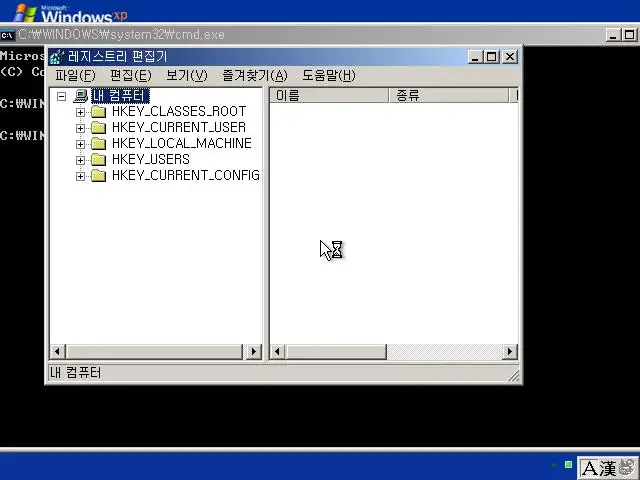The height and width of the screenshot is (480, 640).
Task: Click the cmd.exe window title icon
Action: coord(7,35)
